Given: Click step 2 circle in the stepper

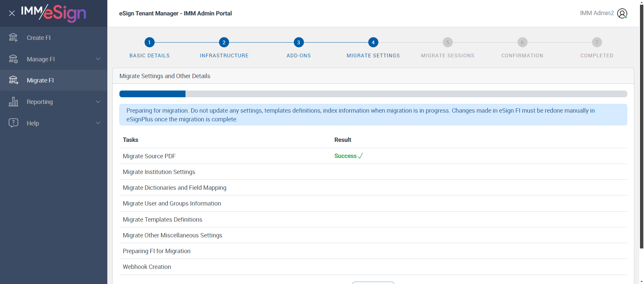Looking at the screenshot, I should pos(224,42).
